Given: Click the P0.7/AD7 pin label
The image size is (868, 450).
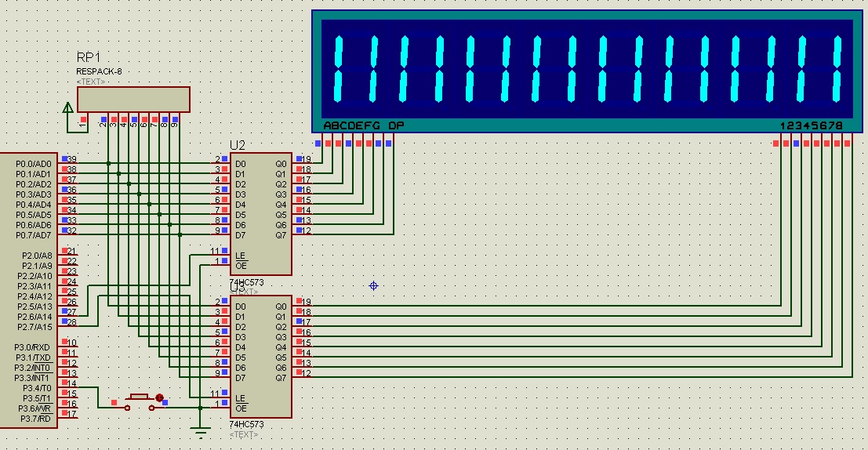Looking at the screenshot, I should [x=33, y=235].
